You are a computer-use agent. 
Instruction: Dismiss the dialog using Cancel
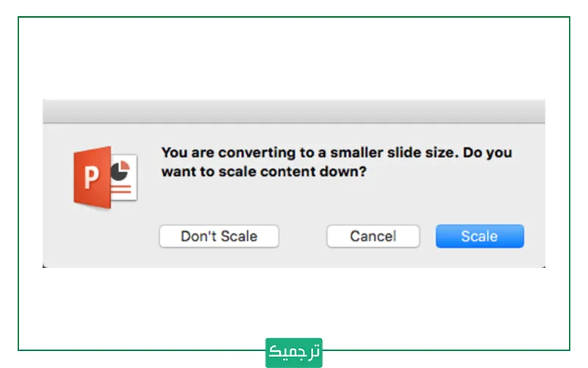(373, 236)
